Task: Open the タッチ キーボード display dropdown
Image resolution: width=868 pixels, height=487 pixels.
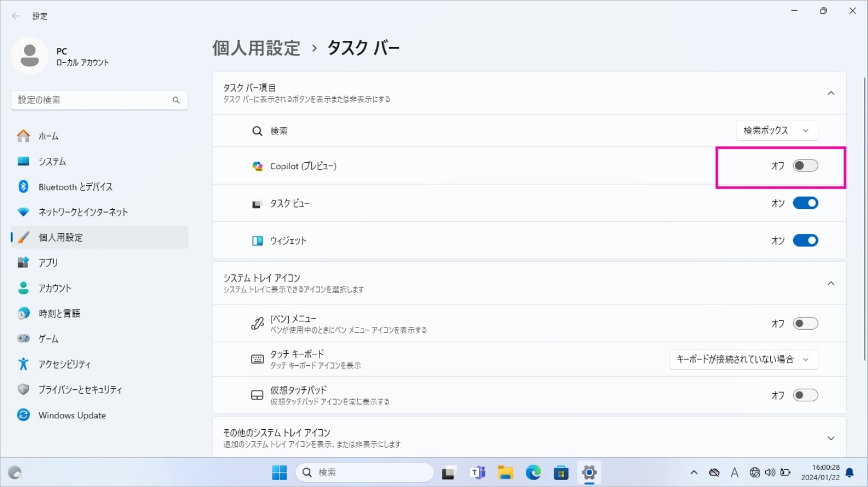Action: click(743, 359)
